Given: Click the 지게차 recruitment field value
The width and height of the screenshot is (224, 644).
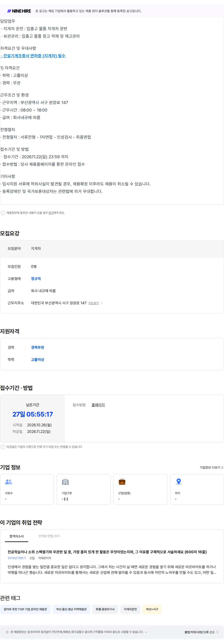Looking at the screenshot, I should click(x=36, y=248).
